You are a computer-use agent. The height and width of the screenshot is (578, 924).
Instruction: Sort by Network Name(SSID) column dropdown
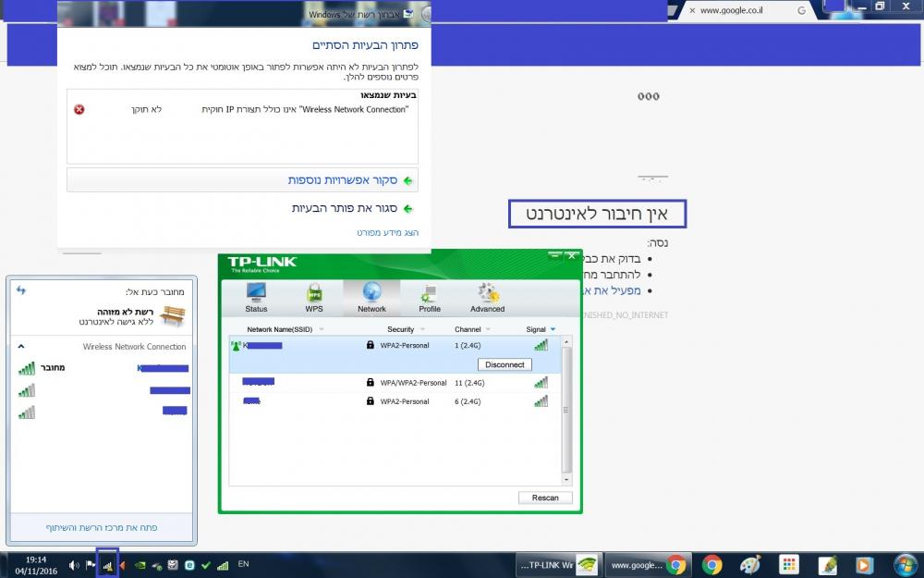pos(322,329)
